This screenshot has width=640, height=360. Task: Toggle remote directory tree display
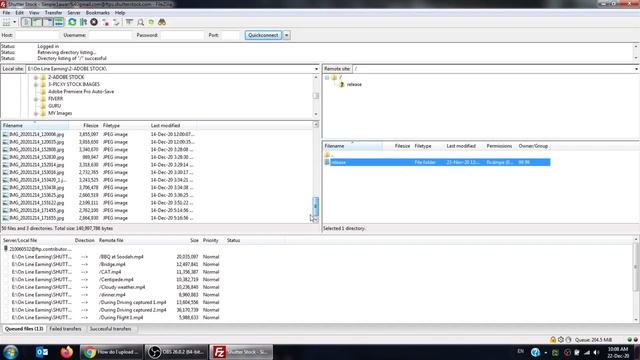coord(48,22)
